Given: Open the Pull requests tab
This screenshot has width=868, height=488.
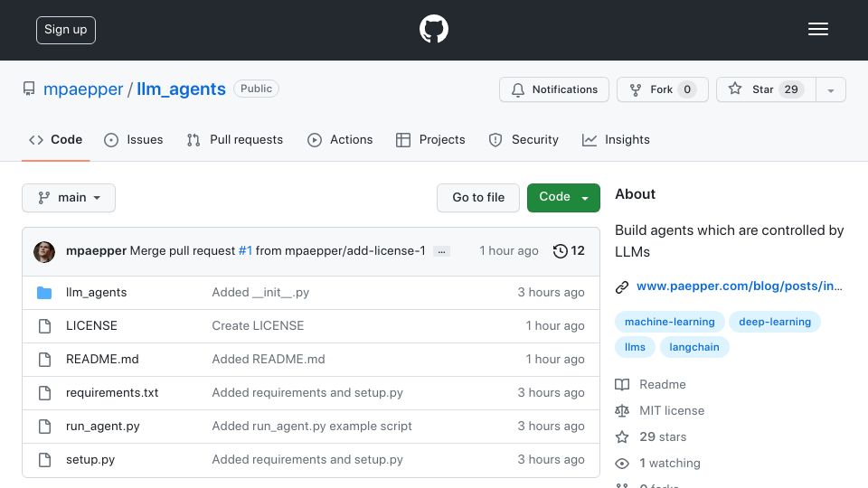Looking at the screenshot, I should [x=235, y=140].
